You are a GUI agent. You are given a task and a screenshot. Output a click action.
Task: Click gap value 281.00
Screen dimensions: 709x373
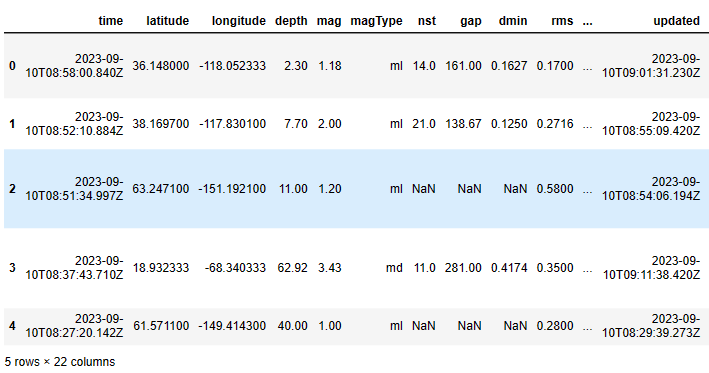[x=463, y=268]
